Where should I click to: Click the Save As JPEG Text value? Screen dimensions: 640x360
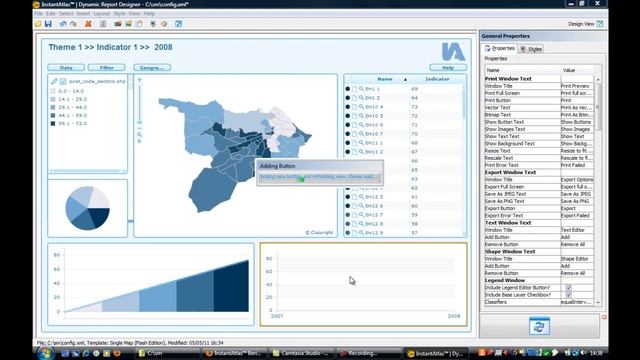(x=576, y=194)
